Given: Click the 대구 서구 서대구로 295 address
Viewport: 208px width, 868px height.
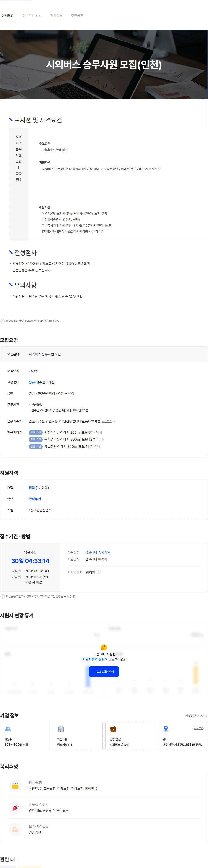Looking at the screenshot, I should 183,745.
